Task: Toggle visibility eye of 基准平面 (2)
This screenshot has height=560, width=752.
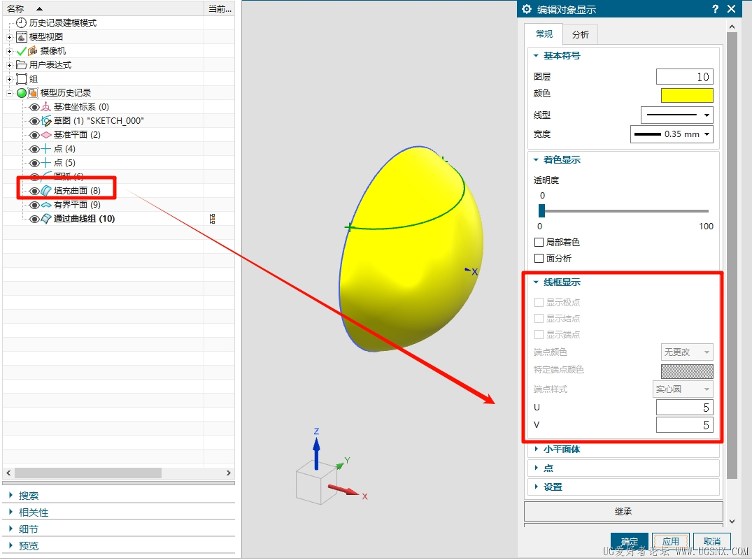Action: coord(34,135)
